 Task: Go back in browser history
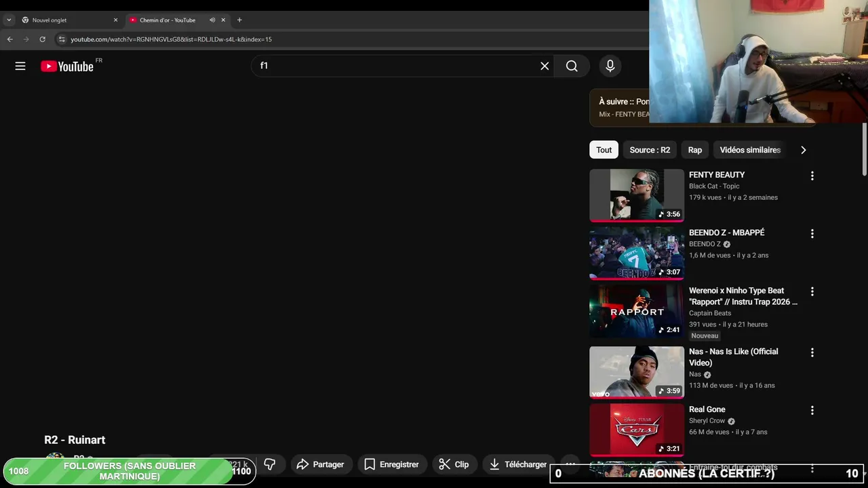coord(10,39)
